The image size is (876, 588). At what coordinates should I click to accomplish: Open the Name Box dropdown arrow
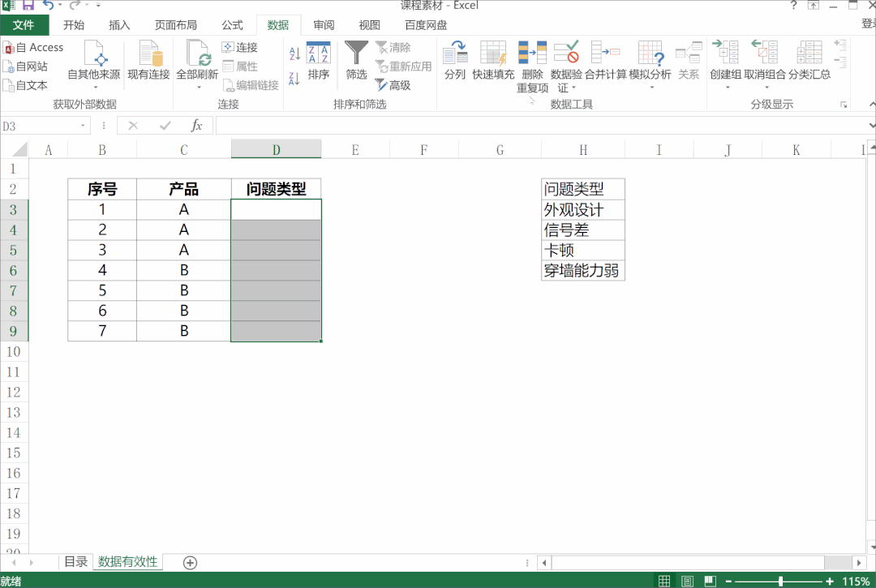(84, 127)
